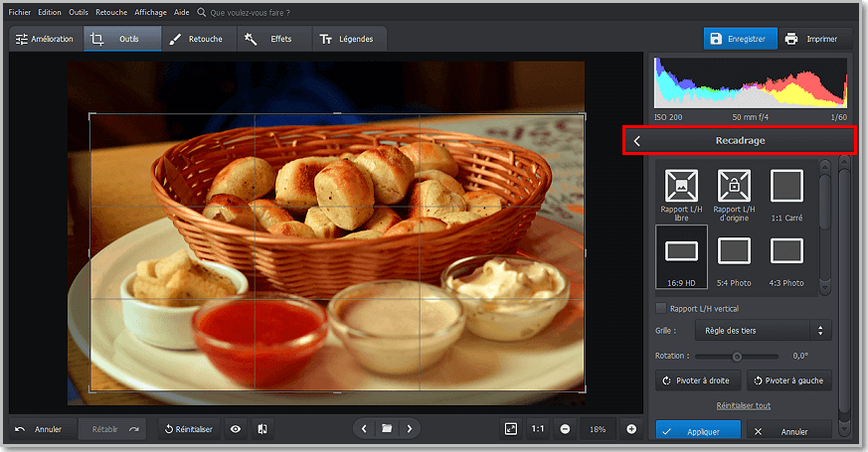
Task: Open the Grille dropdown showing Règle des tiers
Action: coord(763,330)
